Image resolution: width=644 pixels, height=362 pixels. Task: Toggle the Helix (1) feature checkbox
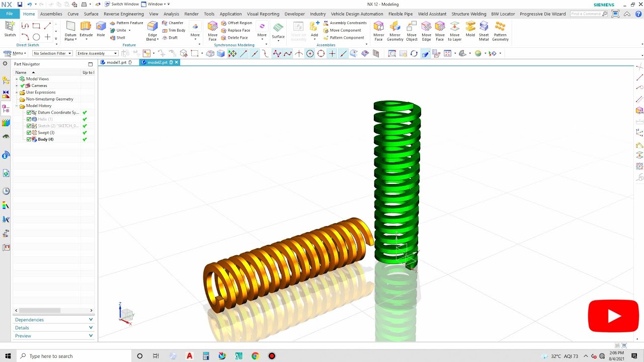(x=29, y=119)
